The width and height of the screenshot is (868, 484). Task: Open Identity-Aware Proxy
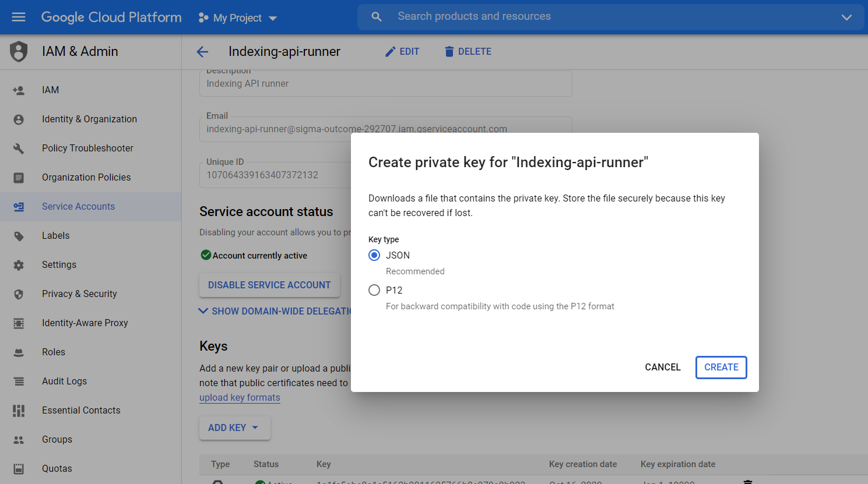pos(85,323)
